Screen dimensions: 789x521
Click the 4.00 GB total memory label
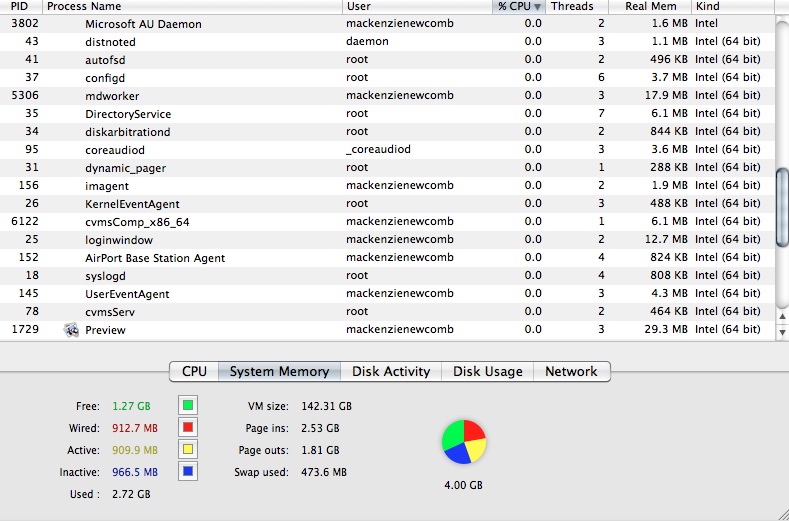tap(463, 486)
